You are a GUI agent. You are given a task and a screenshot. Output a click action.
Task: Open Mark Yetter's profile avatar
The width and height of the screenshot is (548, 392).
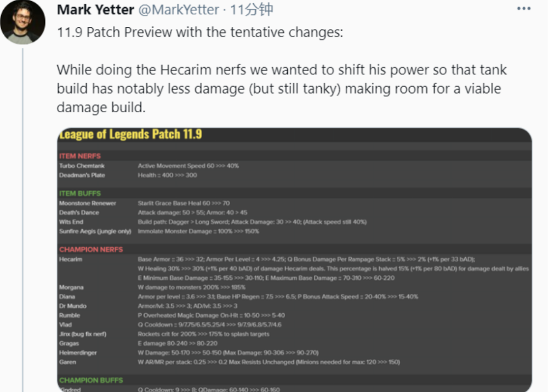tap(22, 22)
